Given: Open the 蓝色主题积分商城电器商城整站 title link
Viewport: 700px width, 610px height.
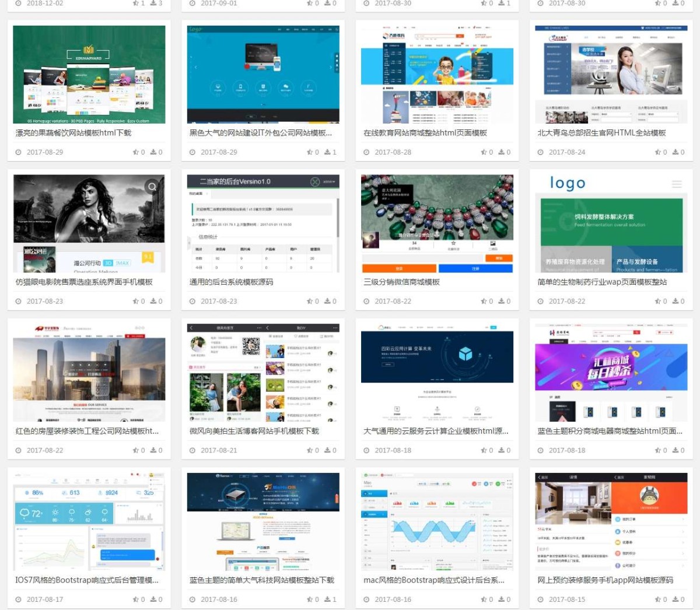Looking at the screenshot, I should point(610,432).
